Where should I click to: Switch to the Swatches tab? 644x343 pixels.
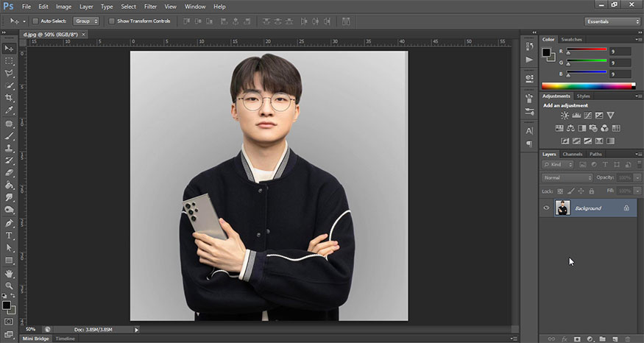click(571, 40)
